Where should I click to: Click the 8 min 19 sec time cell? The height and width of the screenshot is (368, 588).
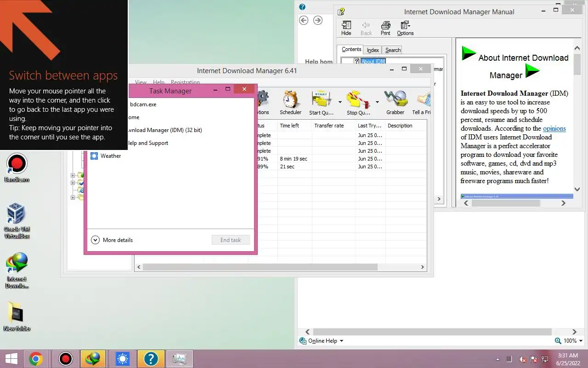(x=294, y=159)
